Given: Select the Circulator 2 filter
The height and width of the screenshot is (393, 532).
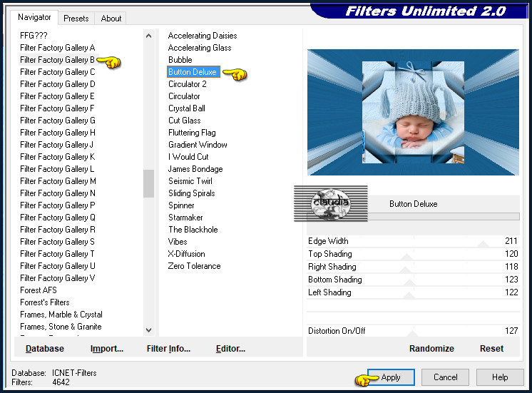Looking at the screenshot, I should [188, 84].
